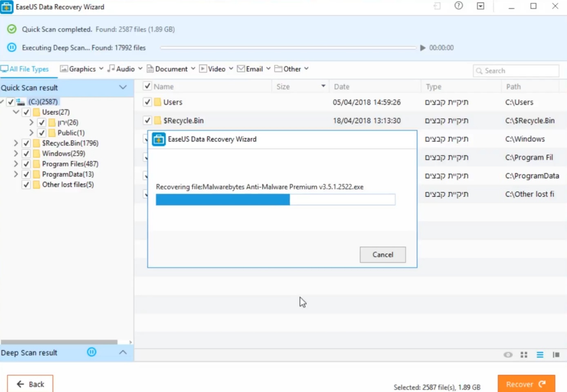Filter by the Graphics file type
The image size is (567, 392).
tap(82, 69)
